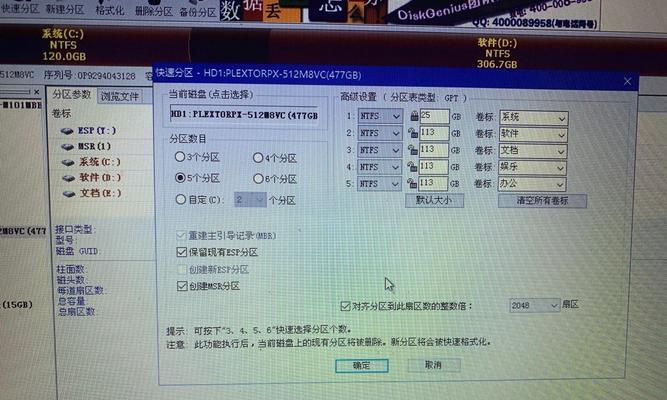The height and width of the screenshot is (400, 667).
Task: Click 删除分区 in the main toolbar
Action: 154,11
